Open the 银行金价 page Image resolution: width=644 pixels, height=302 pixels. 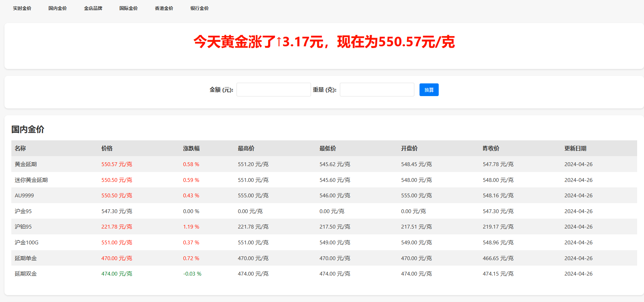click(199, 8)
